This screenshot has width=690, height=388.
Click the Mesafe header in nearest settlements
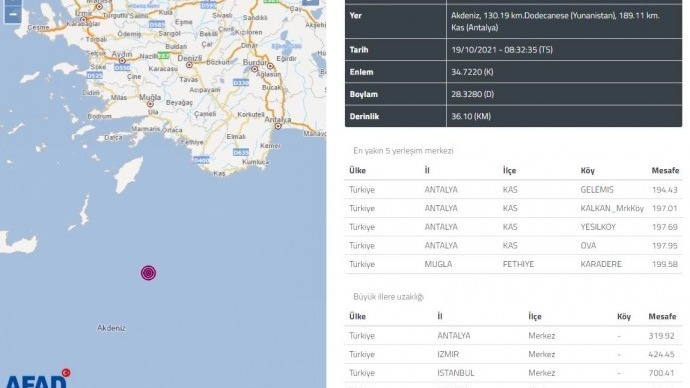pyautogui.click(x=665, y=170)
